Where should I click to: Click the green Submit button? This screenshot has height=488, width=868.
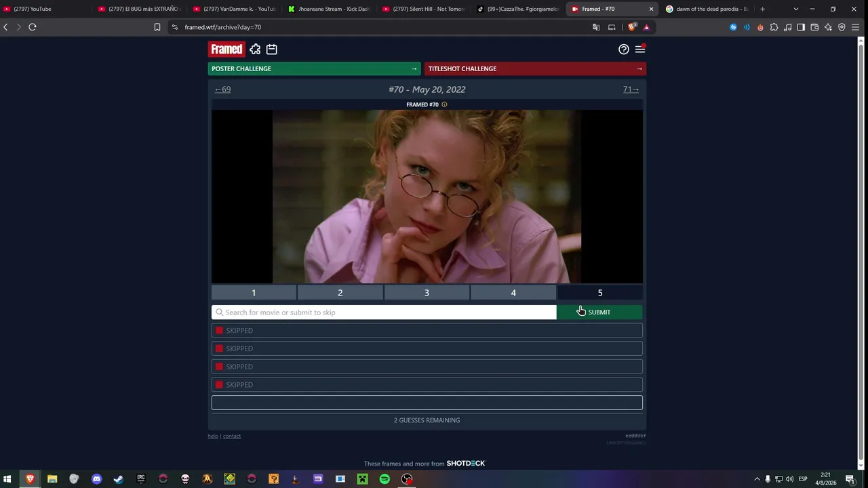click(599, 312)
